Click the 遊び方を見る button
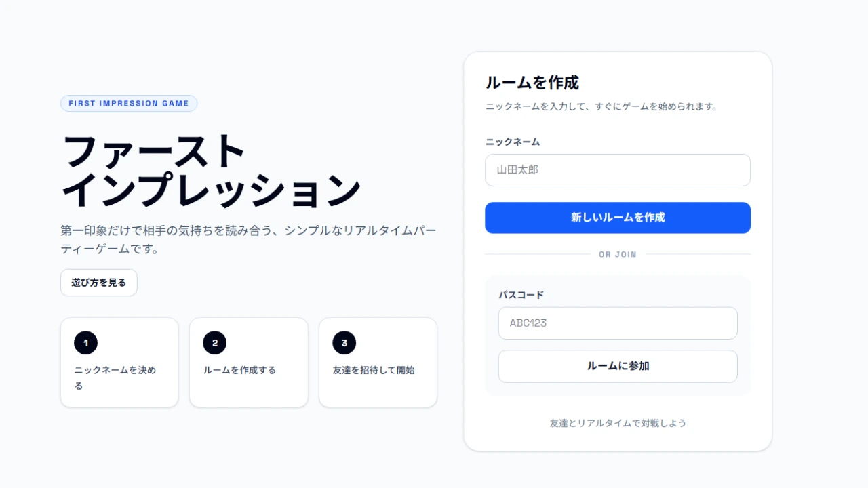This screenshot has height=488, width=868. (98, 282)
